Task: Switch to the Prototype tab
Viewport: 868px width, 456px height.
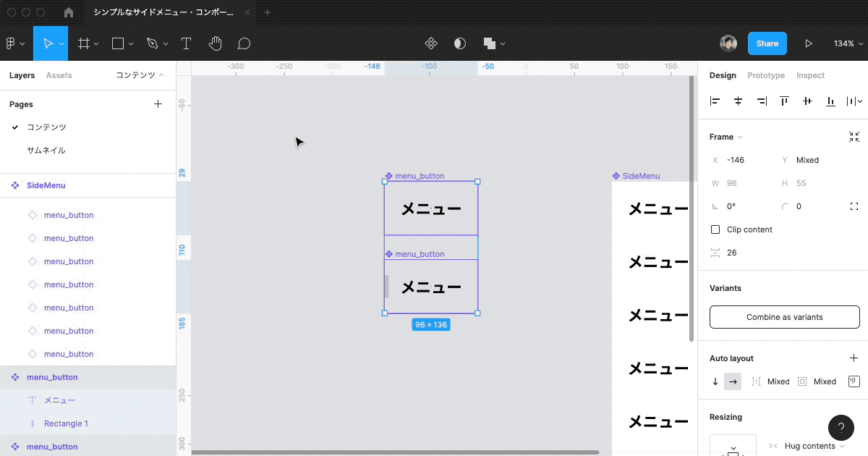Action: [765, 75]
